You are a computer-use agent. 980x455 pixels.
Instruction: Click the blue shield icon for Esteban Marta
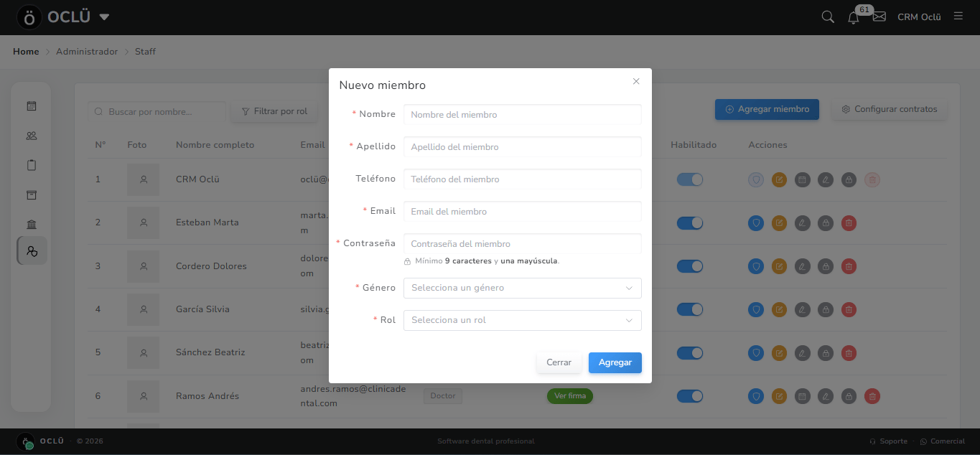pyautogui.click(x=755, y=223)
